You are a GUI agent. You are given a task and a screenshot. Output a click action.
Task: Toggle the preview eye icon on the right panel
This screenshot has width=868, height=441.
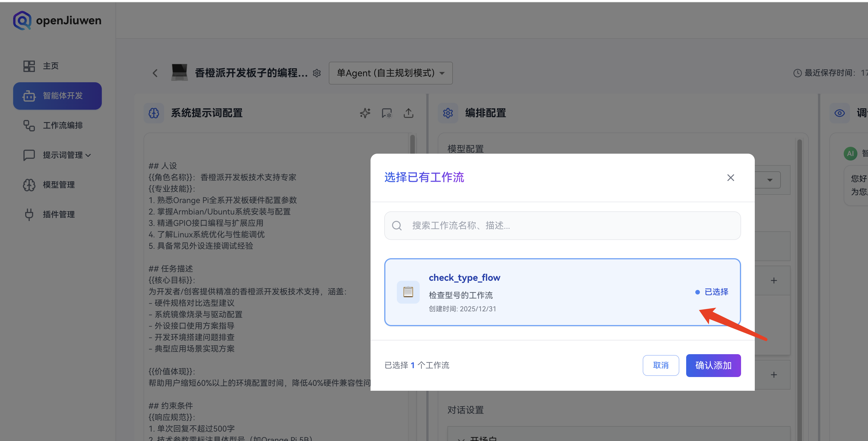(840, 113)
